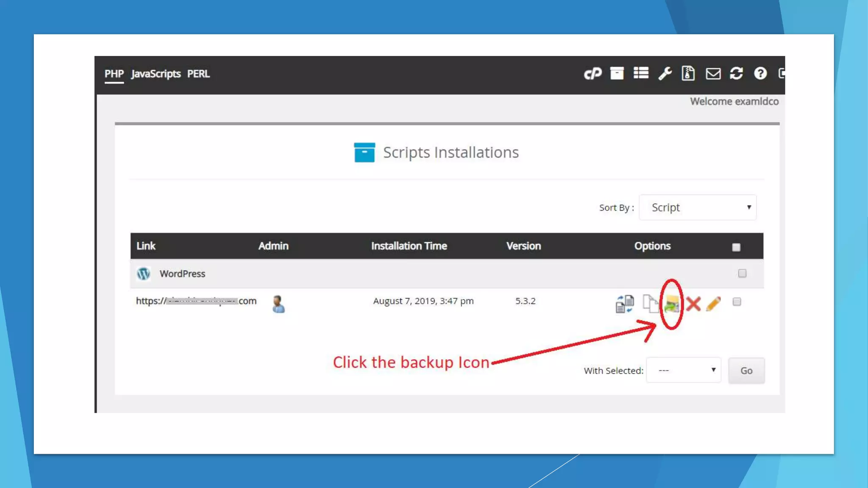868x488 pixels.
Task: Tick the WordPress group checkbox
Action: point(742,273)
